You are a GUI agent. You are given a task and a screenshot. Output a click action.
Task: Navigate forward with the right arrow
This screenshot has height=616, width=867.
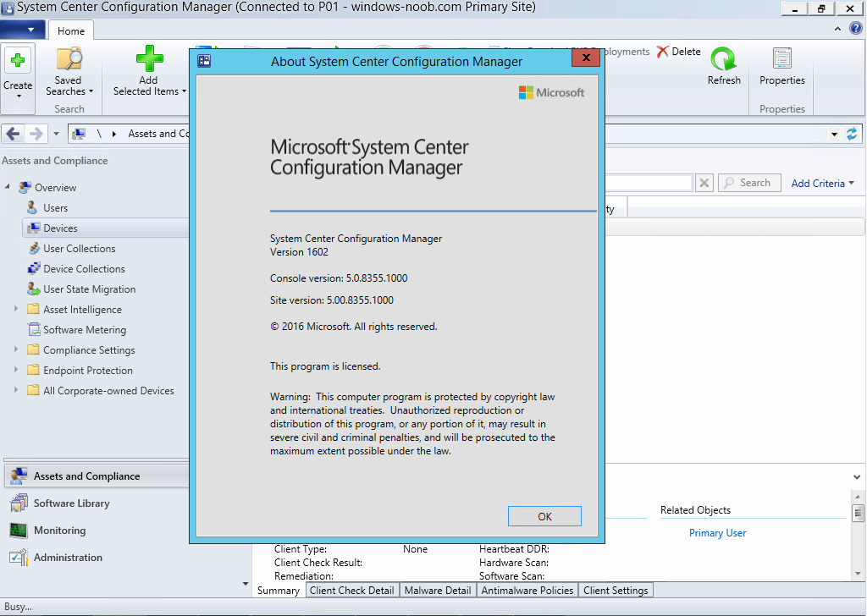(x=36, y=134)
